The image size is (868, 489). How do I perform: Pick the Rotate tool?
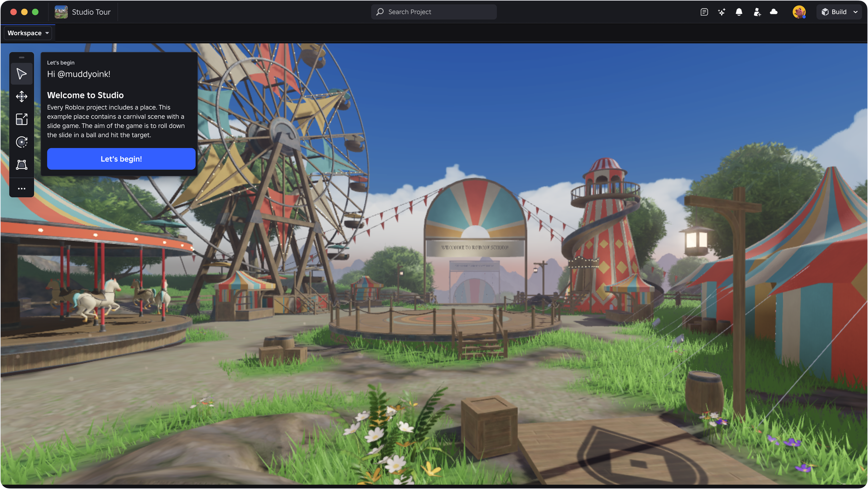[x=22, y=142]
